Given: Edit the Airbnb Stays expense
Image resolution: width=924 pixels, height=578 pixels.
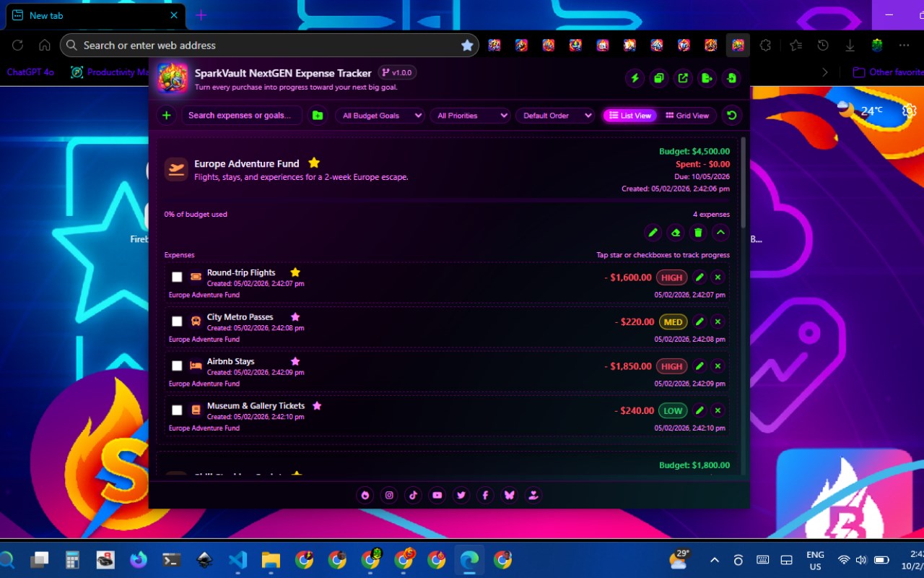Looking at the screenshot, I should [699, 366].
